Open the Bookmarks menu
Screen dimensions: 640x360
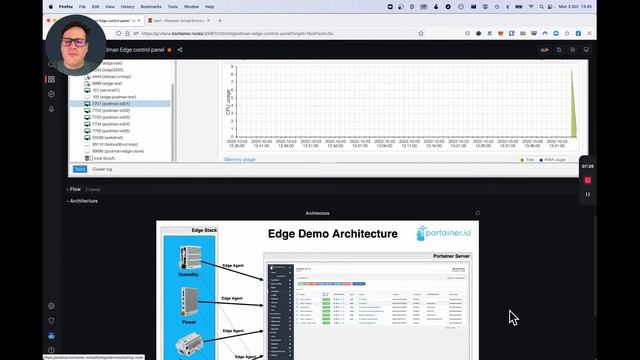point(151,7)
